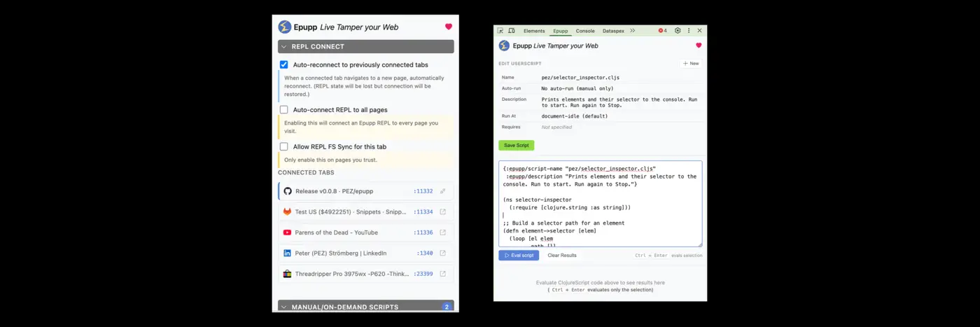The height and width of the screenshot is (327, 980).
Task: Click the GitLab icon on the Test US row
Action: (287, 211)
